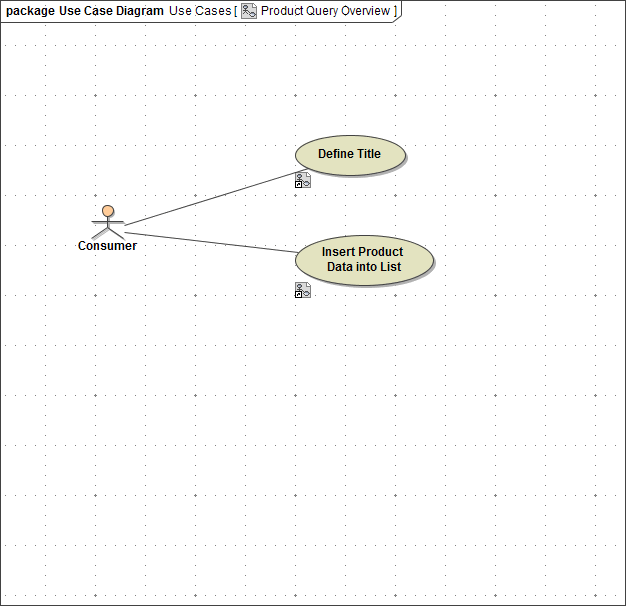
Task: Click the left tip of Define Title ellipse
Action: pos(297,155)
